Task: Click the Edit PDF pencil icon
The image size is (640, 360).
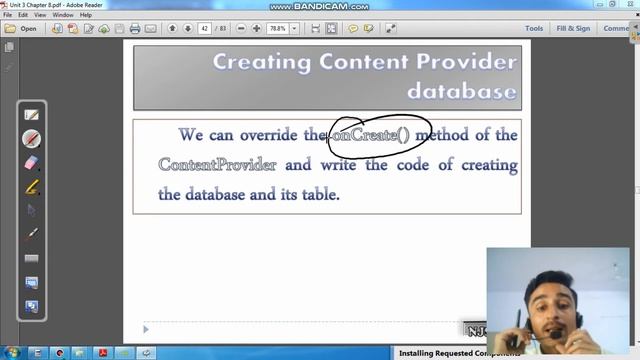Action: [89, 29]
